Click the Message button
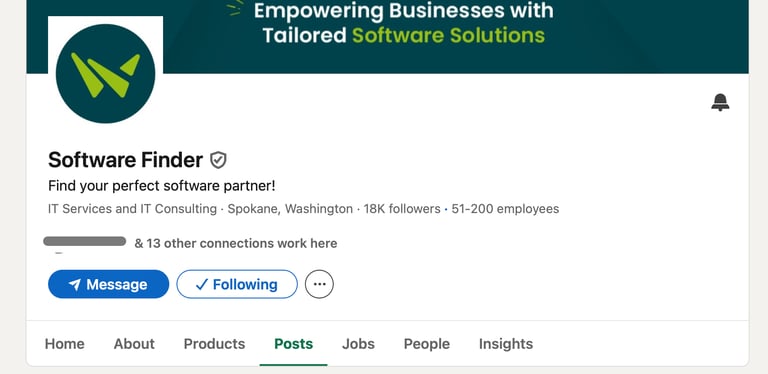 pos(108,284)
